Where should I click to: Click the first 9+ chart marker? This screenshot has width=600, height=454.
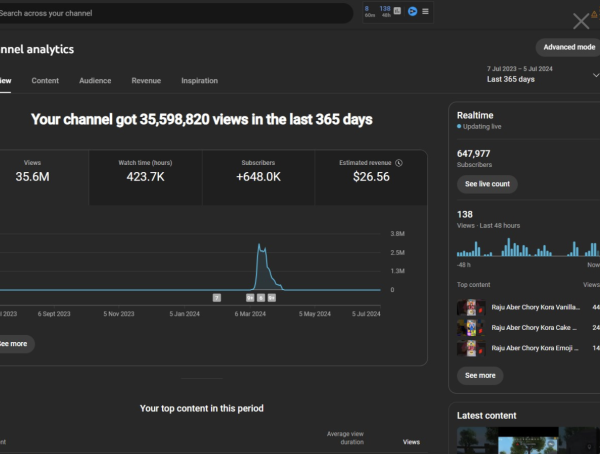(250, 297)
